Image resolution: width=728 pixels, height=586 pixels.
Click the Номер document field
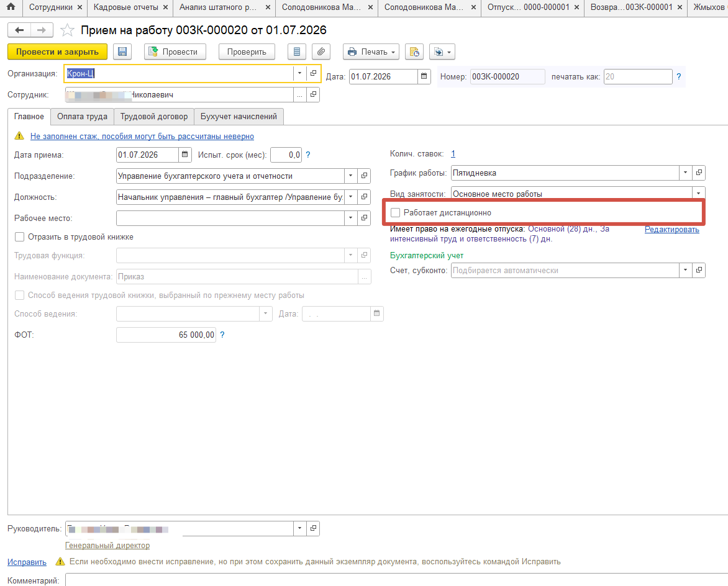click(507, 76)
